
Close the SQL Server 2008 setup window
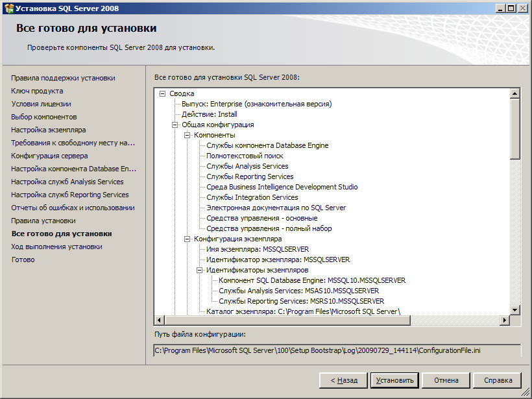pos(523,8)
